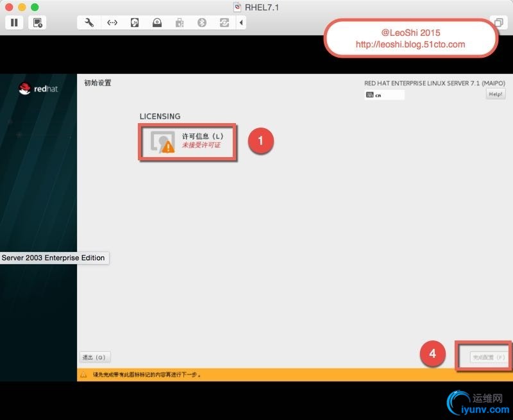Click the greyed USB device toolbar icon
This screenshot has height=420, width=513.
click(180, 22)
